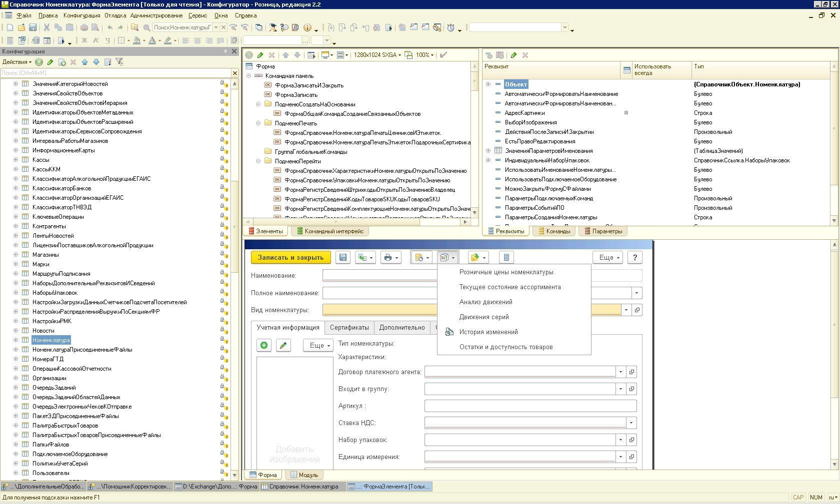Switch to Справочник Номенклатура window tab
Image resolution: width=840 pixels, height=504 pixels.
[302, 487]
